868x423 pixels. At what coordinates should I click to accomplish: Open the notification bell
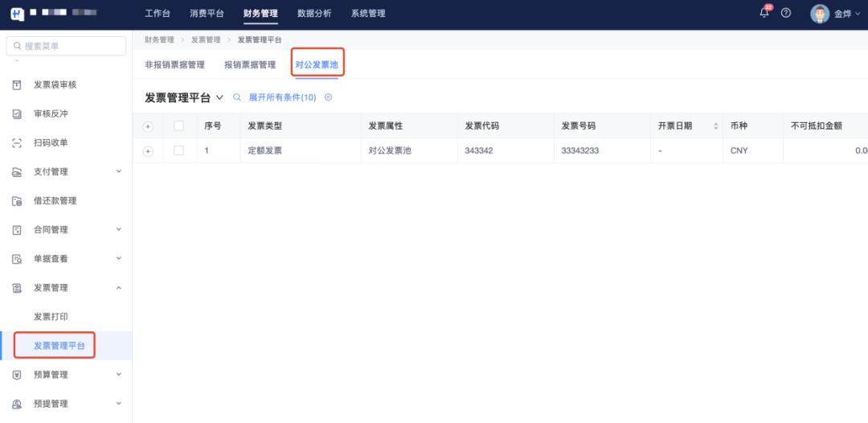point(764,13)
